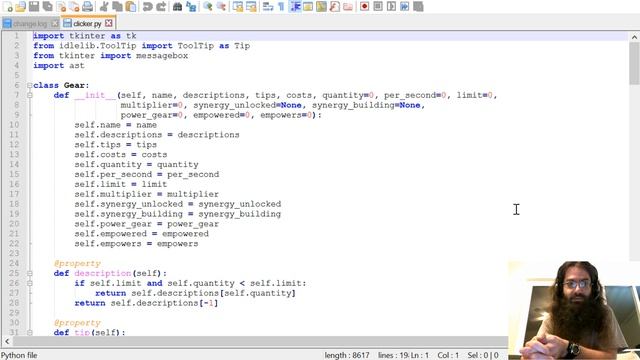Click the Sel : 0|0 status entry

point(483,355)
